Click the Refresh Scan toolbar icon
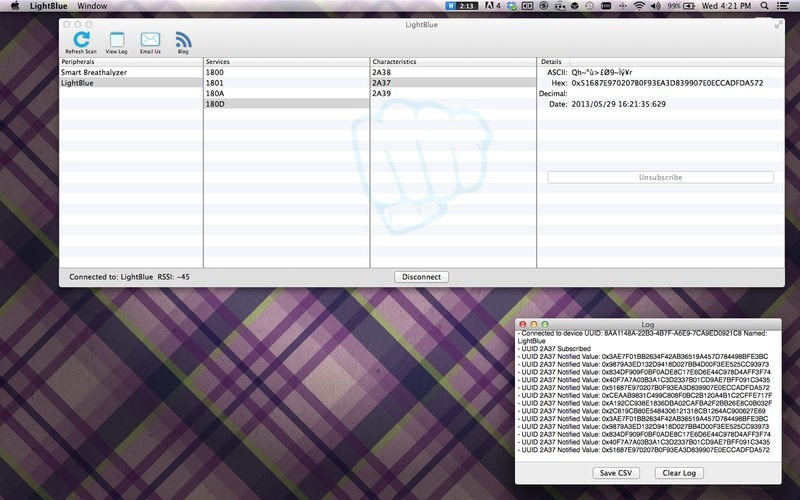This screenshot has width=800, height=500. click(x=81, y=39)
